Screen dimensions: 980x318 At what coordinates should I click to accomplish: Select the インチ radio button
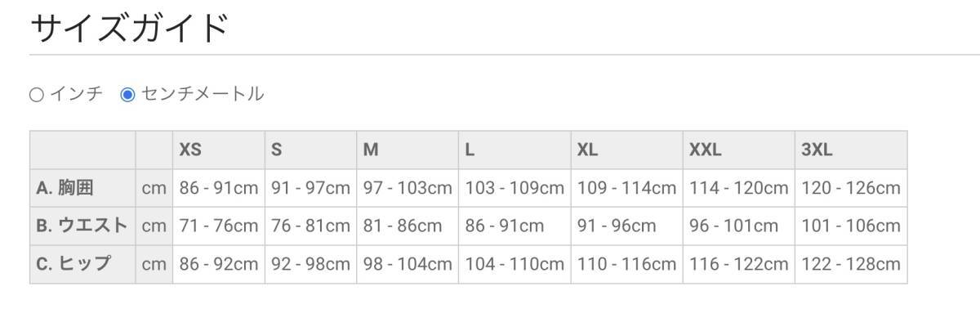(36, 95)
